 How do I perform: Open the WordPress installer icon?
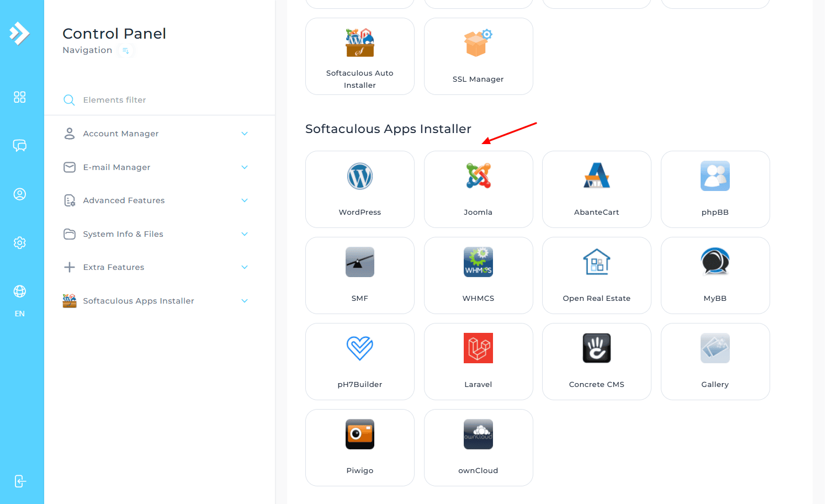click(360, 176)
